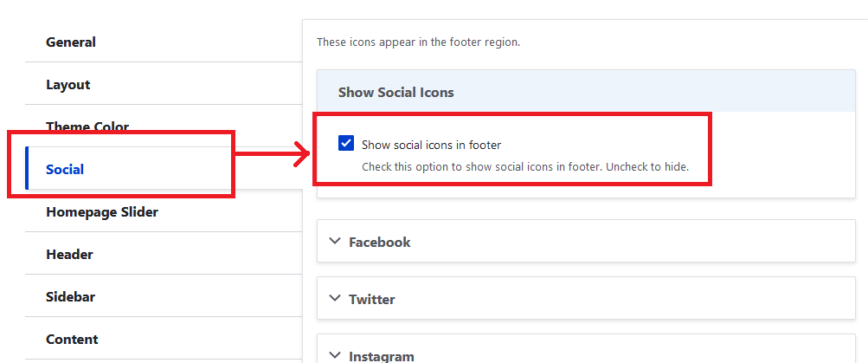Expand the Facebook section chevron

(x=335, y=242)
